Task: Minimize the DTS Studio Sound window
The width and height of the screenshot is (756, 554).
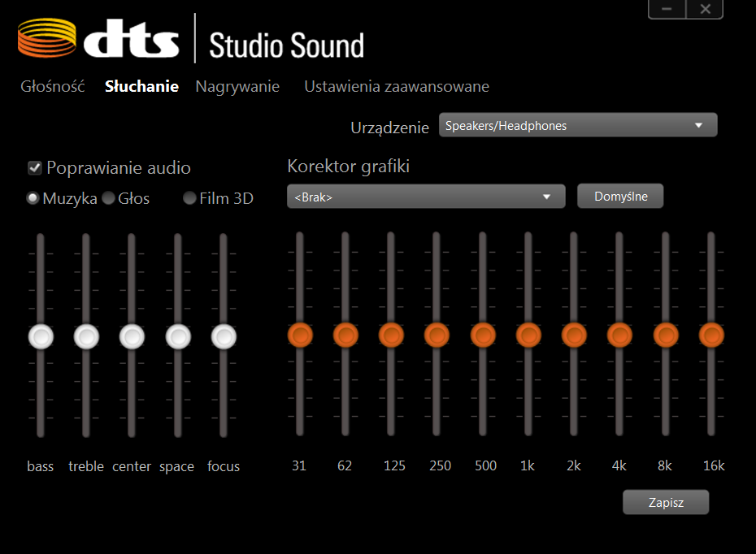Action: (667, 9)
